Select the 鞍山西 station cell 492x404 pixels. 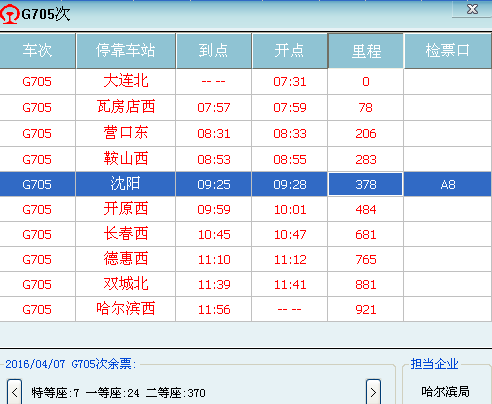pos(126,159)
